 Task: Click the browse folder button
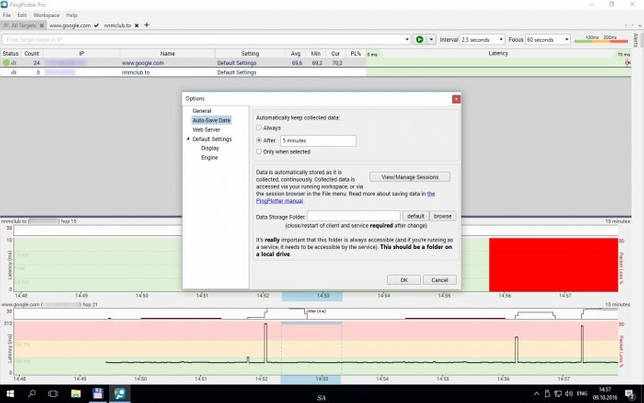coord(442,216)
